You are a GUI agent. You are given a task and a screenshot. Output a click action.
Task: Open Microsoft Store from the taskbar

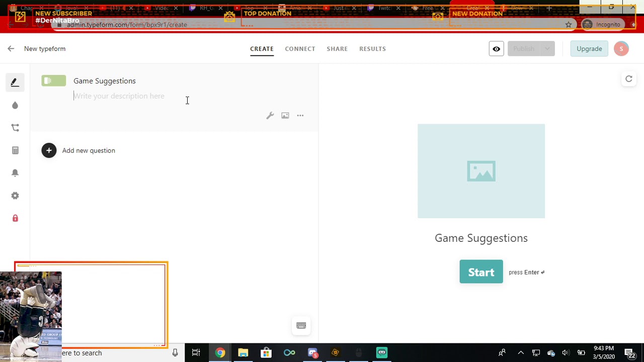tap(266, 353)
